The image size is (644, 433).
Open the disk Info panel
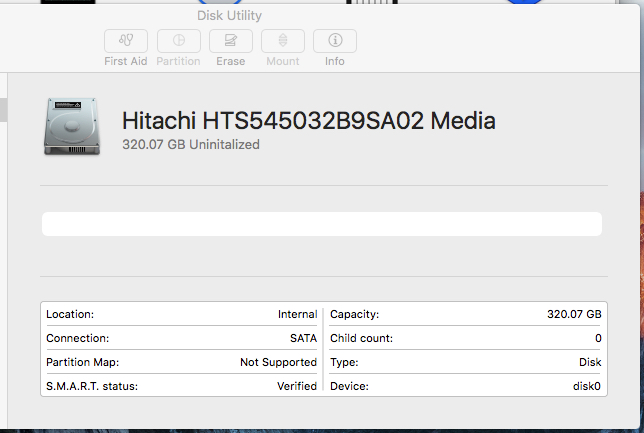(x=335, y=41)
